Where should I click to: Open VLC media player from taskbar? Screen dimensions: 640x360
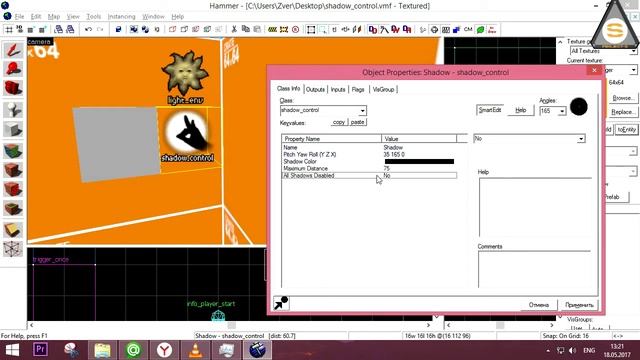[x=195, y=350]
